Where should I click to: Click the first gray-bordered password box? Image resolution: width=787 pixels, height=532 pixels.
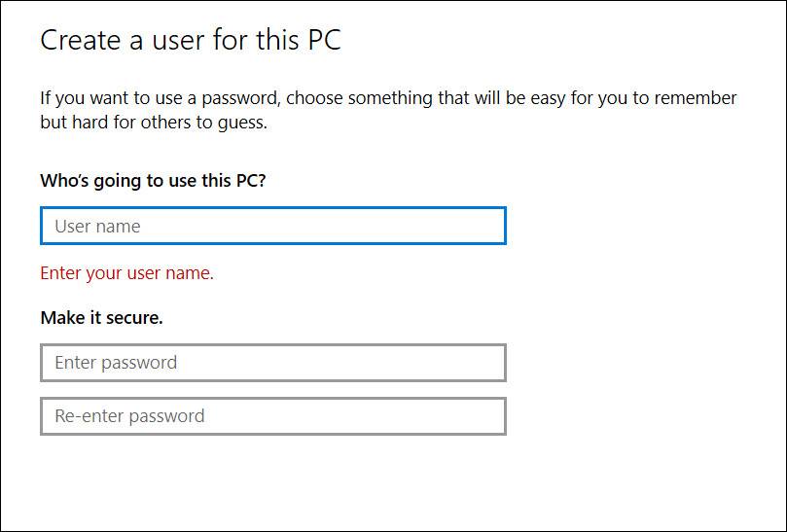point(272,363)
